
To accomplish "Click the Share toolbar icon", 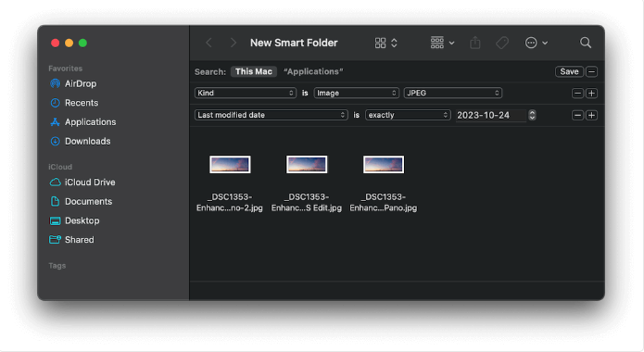I will point(475,43).
